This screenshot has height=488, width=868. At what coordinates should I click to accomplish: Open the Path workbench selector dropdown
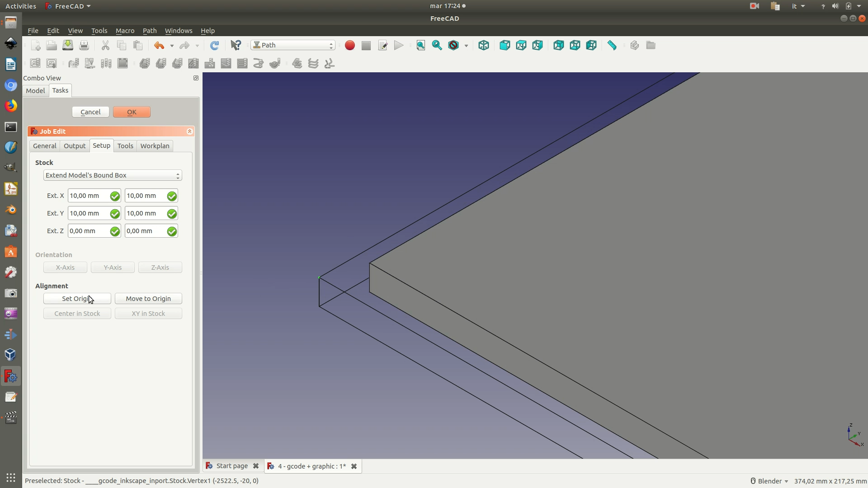293,45
